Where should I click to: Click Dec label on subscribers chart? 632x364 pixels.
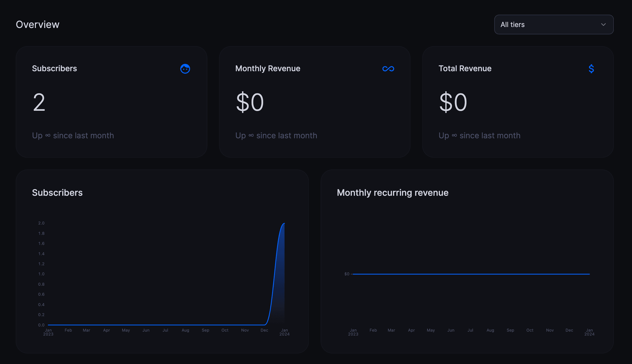pos(264,330)
